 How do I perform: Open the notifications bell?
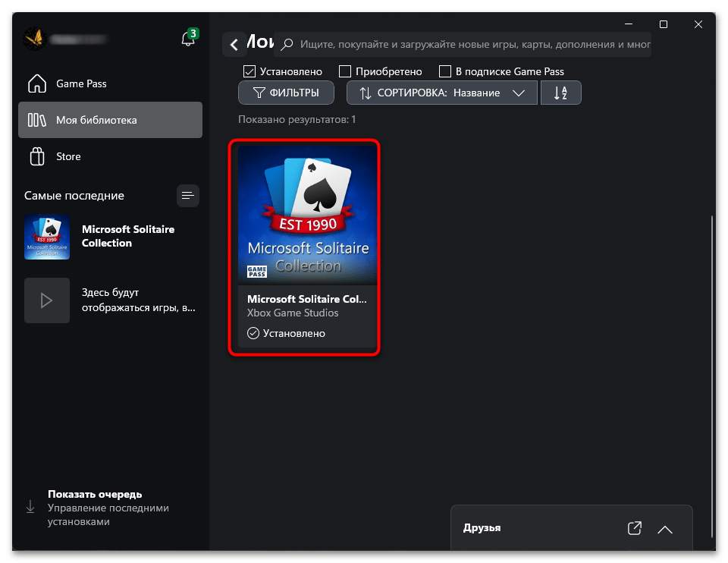pos(189,39)
